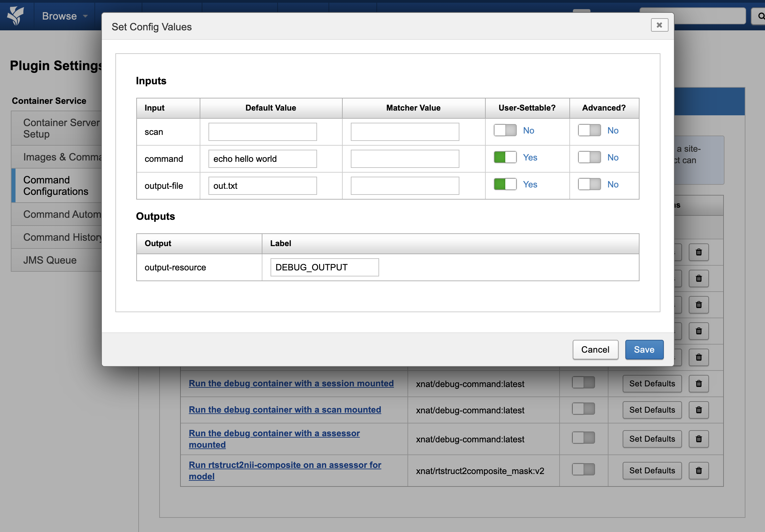Click trash icon for assessor mounted row

click(x=699, y=439)
